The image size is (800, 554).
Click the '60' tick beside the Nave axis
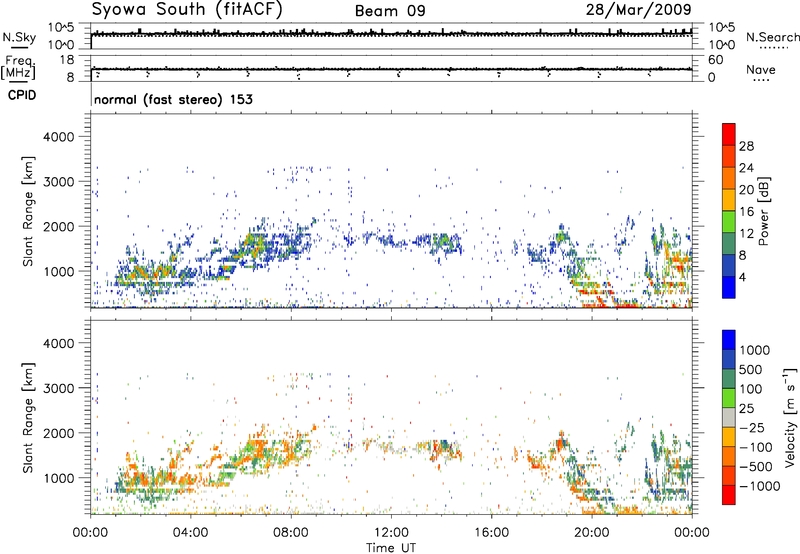pyautogui.click(x=715, y=60)
